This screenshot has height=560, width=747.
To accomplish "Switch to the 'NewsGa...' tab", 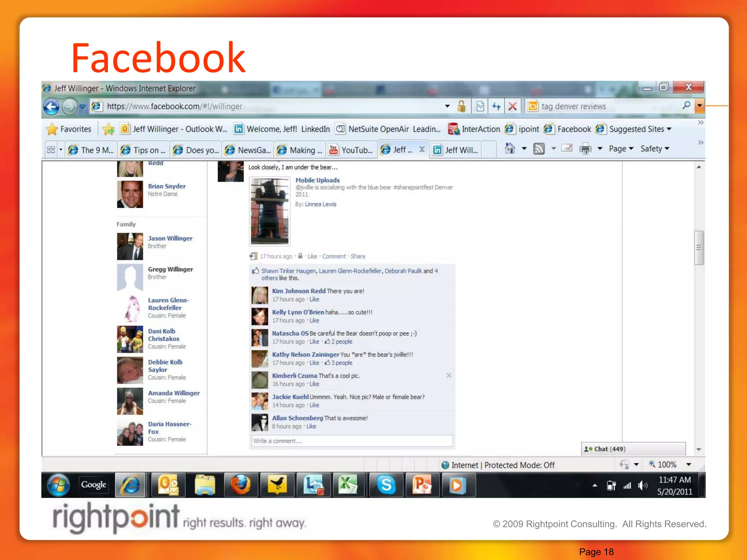I will click(248, 150).
